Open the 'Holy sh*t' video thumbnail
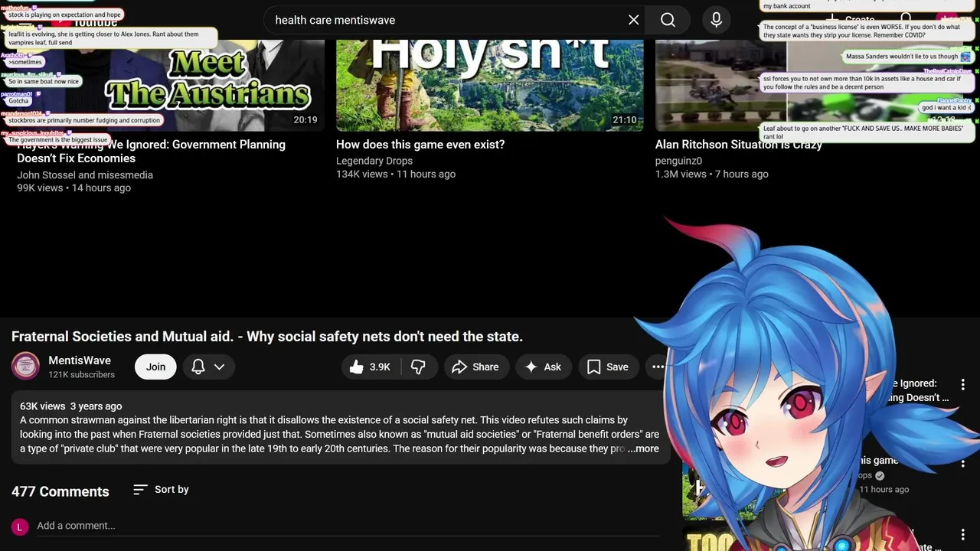The image size is (980, 551). pos(490,86)
